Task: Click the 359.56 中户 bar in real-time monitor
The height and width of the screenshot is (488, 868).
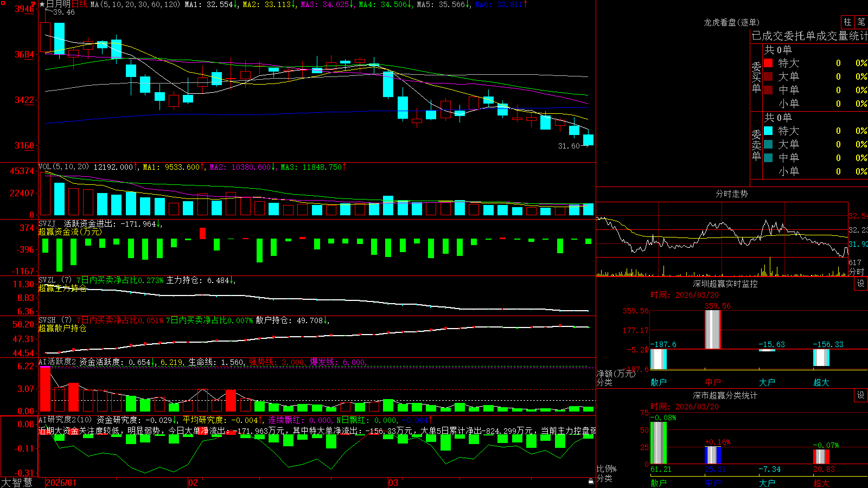Action: coord(713,329)
